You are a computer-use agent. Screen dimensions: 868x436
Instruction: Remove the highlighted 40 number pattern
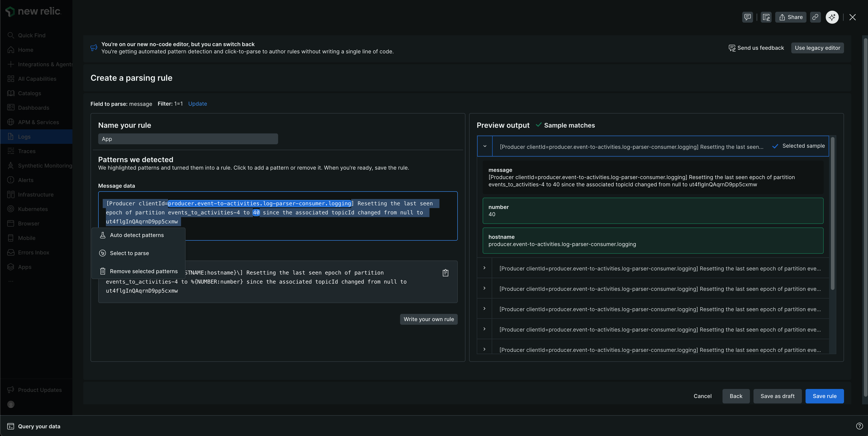coord(256,212)
